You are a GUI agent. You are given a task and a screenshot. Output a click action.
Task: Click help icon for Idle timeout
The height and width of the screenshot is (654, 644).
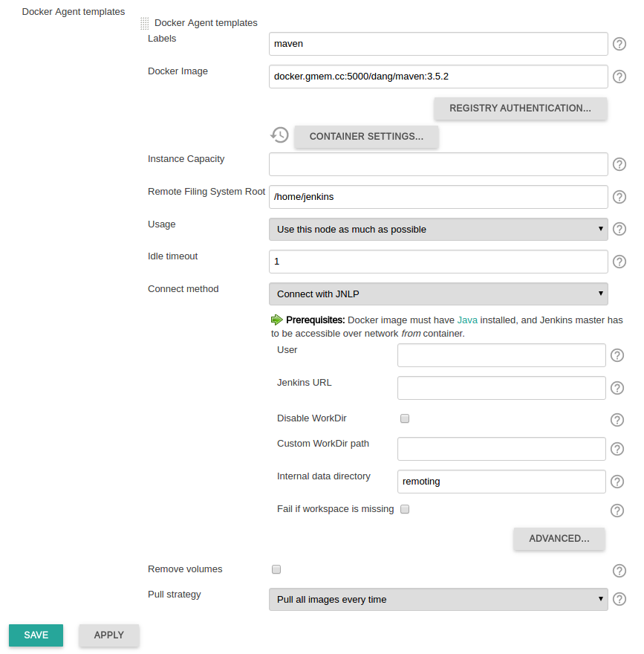pyautogui.click(x=619, y=262)
